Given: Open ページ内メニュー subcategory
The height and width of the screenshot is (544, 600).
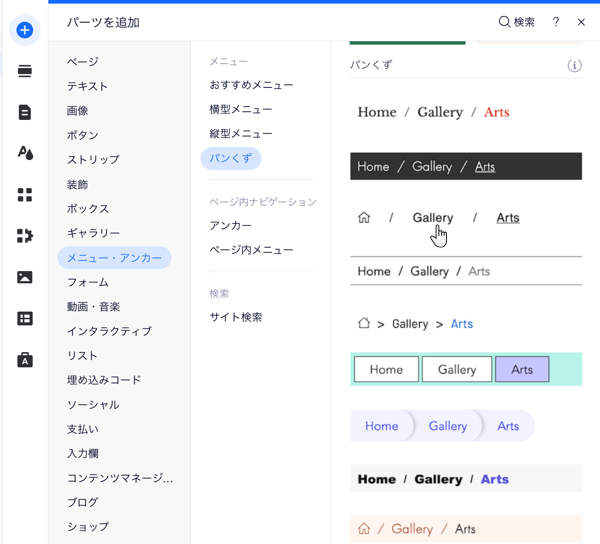Looking at the screenshot, I should [x=251, y=250].
